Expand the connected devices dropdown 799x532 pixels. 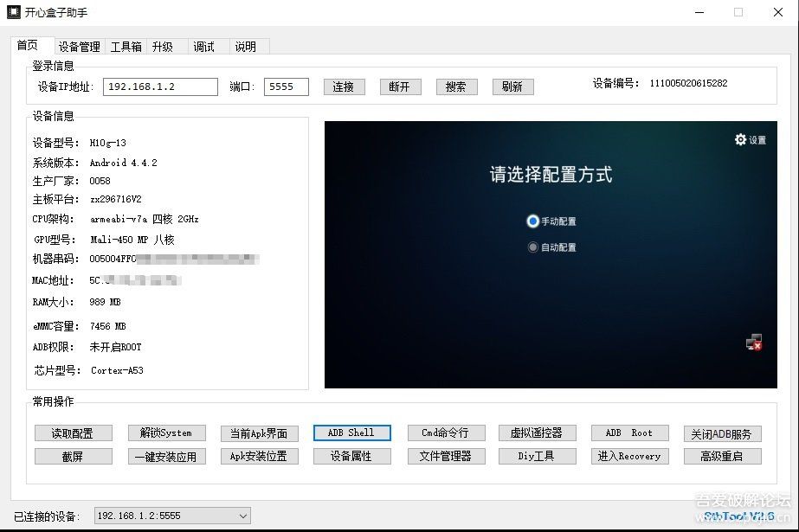point(242,516)
